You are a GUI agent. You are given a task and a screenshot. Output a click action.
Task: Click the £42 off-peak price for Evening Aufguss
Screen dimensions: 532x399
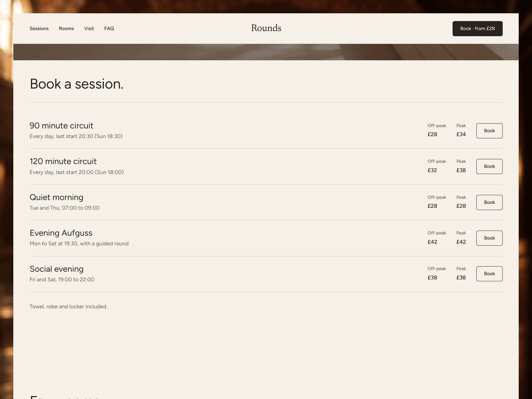click(x=432, y=242)
